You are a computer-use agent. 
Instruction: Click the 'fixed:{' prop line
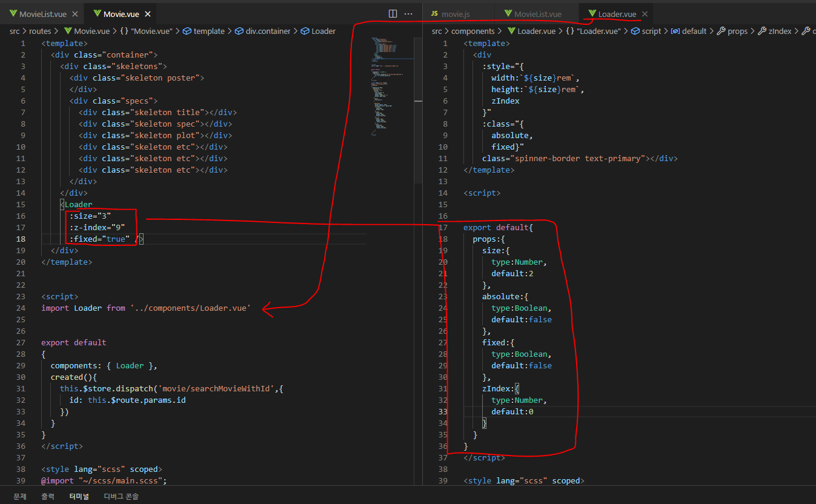499,342
